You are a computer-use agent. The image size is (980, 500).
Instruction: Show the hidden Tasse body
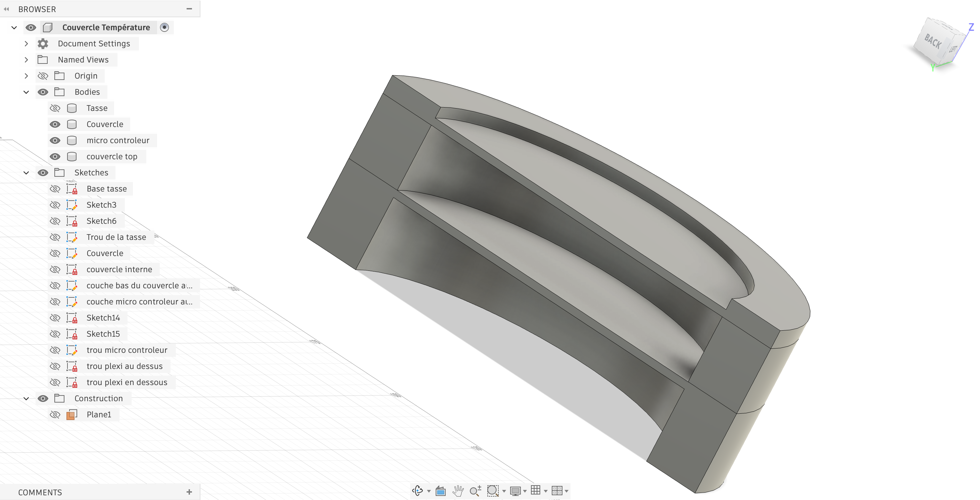pyautogui.click(x=55, y=108)
